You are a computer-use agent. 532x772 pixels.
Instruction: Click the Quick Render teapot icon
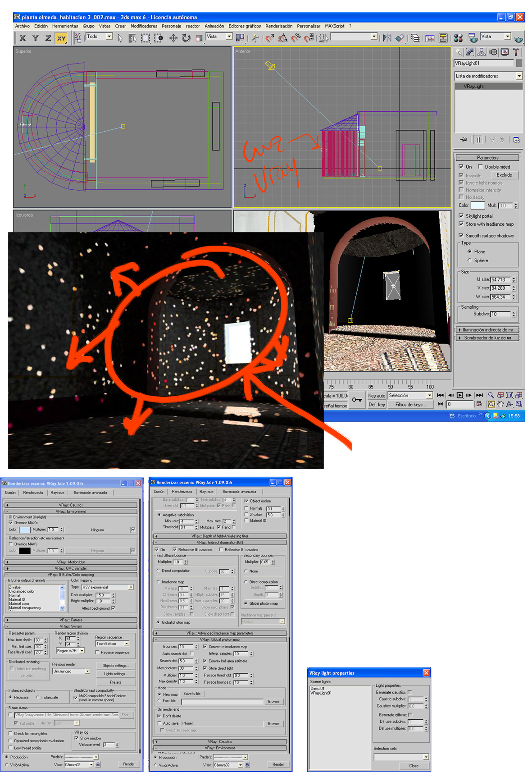[x=518, y=39]
